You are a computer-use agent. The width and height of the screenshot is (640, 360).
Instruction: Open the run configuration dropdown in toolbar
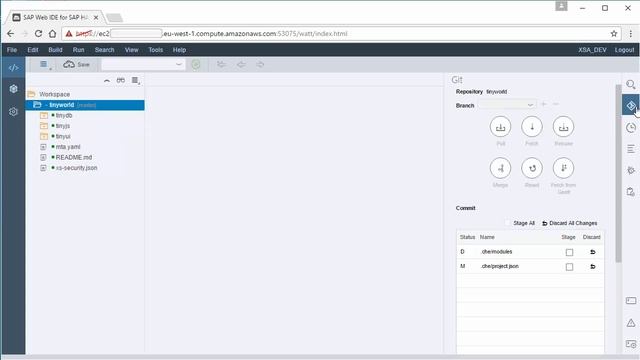(x=142, y=64)
